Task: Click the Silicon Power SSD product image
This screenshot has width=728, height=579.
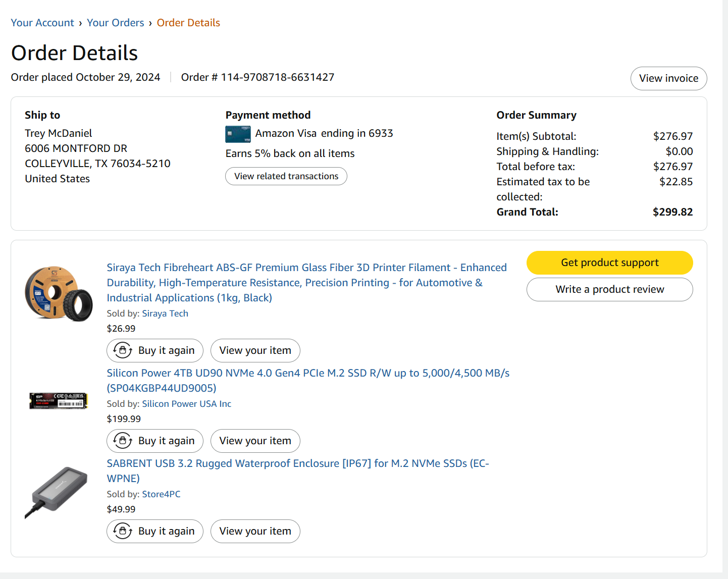Action: (x=59, y=401)
